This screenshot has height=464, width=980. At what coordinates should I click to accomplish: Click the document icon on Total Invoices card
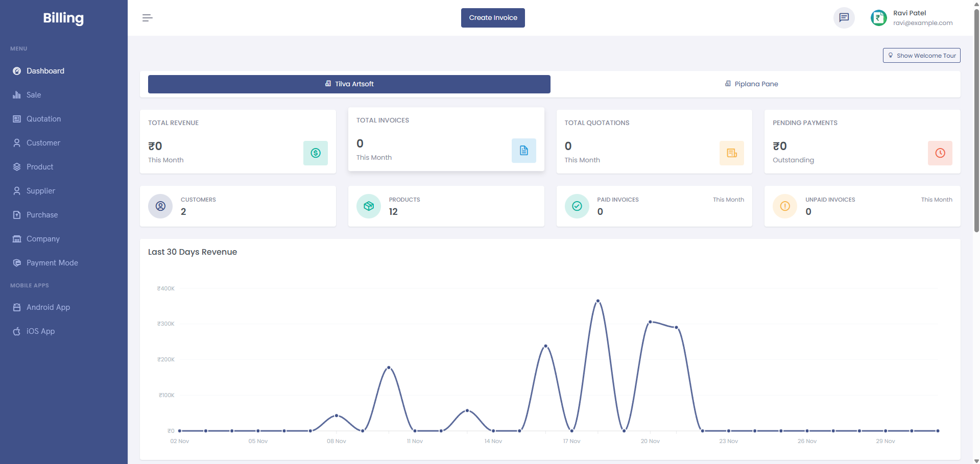point(523,151)
